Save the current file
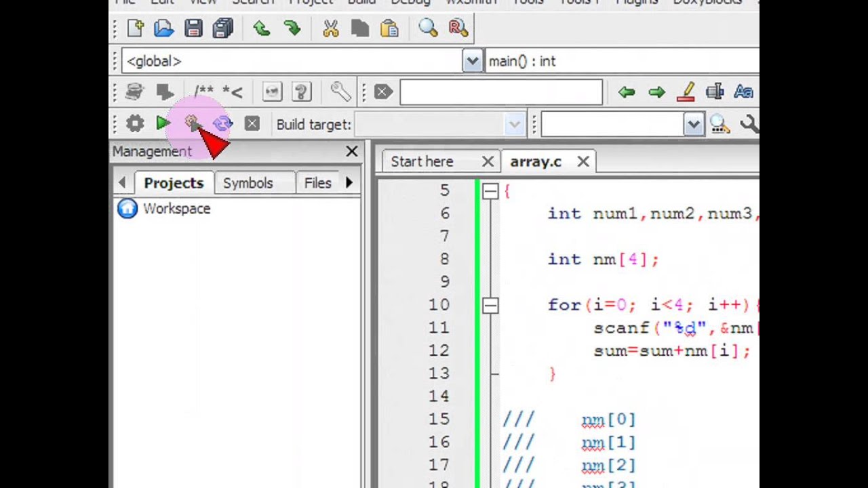The width and height of the screenshot is (868, 488). (x=193, y=28)
